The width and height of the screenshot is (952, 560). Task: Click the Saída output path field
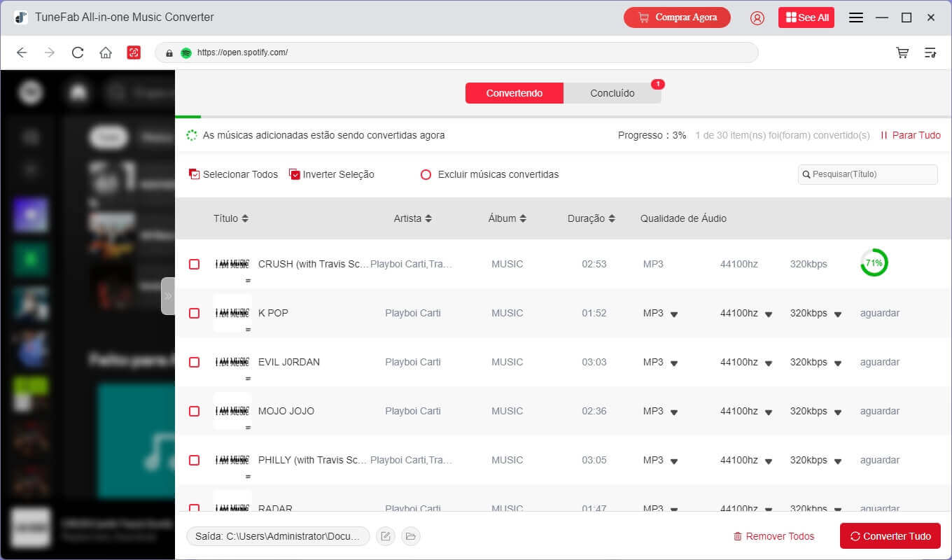click(x=278, y=536)
